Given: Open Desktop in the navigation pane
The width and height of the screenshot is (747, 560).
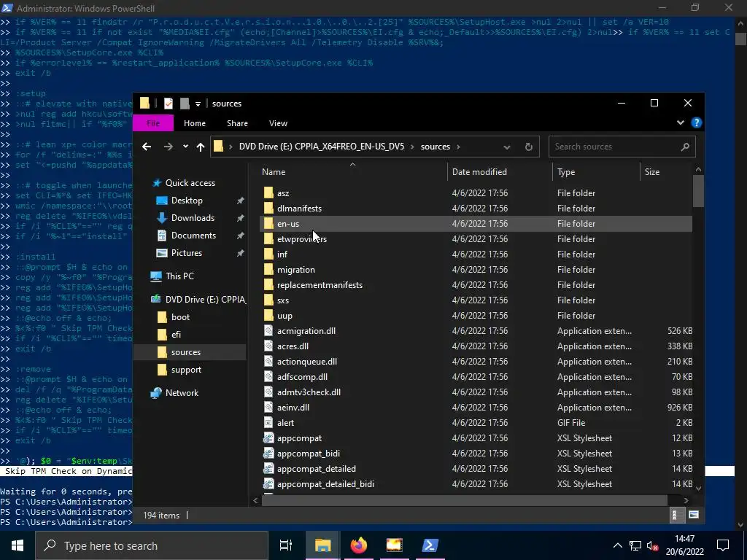Looking at the screenshot, I should click(187, 201).
